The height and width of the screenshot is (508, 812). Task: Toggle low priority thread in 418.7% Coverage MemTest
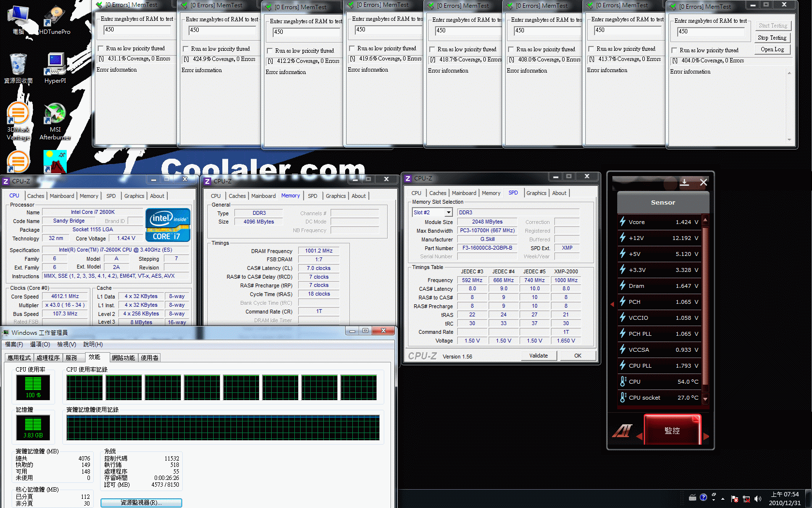tap(432, 49)
